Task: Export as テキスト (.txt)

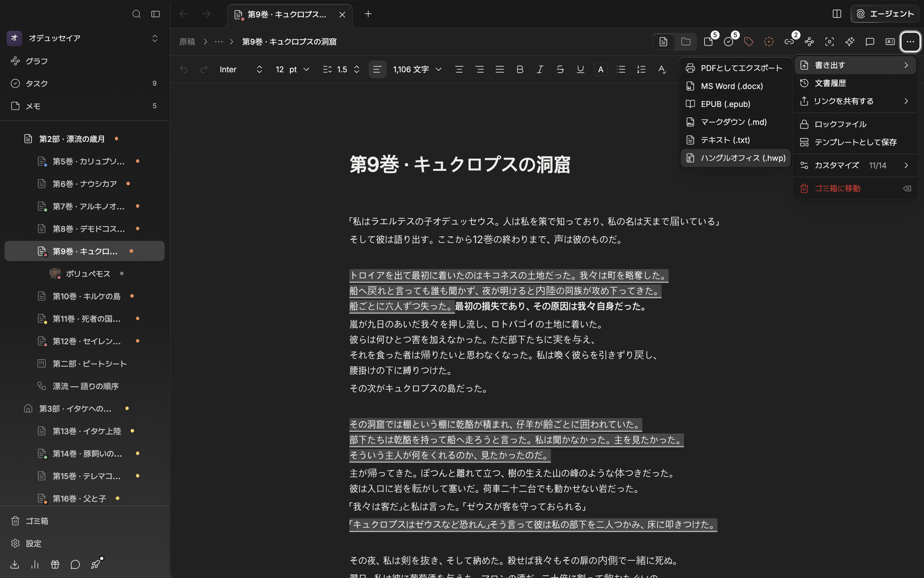Action: pyautogui.click(x=735, y=140)
